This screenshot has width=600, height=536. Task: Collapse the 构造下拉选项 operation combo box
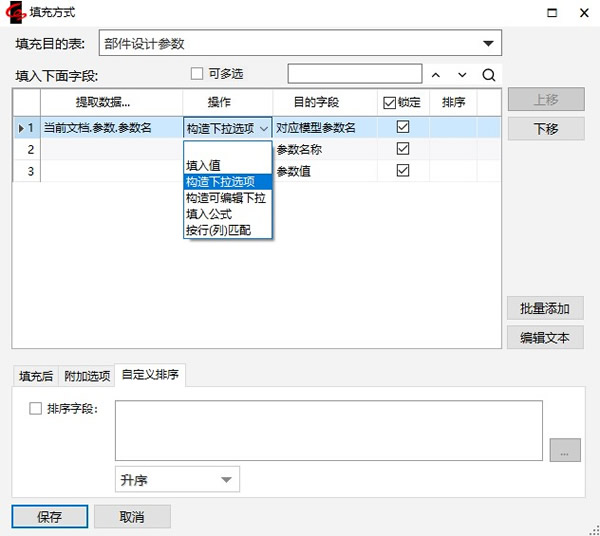264,128
